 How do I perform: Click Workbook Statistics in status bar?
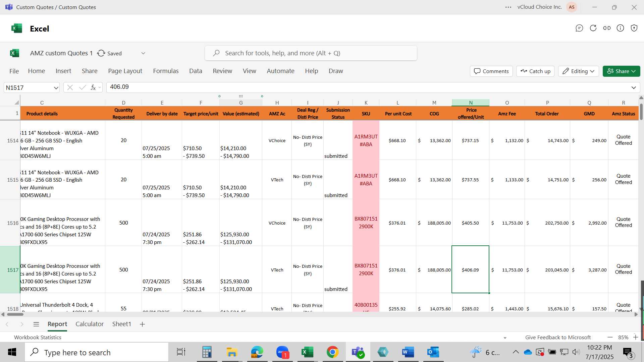(38, 338)
